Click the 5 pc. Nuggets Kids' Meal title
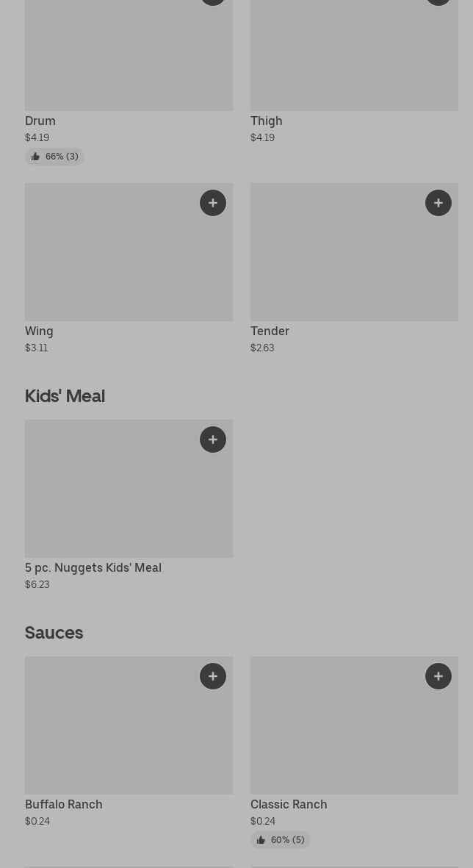Screen dimensions: 473x868 coord(93,567)
